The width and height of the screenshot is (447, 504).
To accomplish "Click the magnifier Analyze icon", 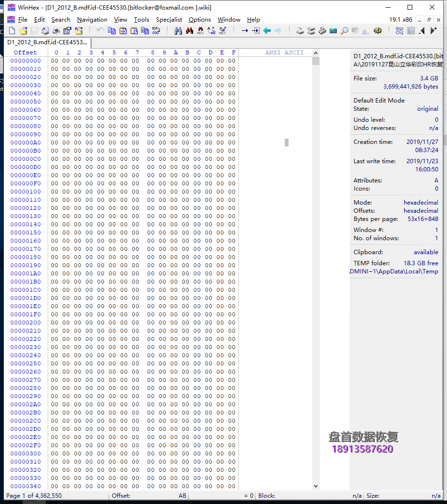I will point(344,31).
